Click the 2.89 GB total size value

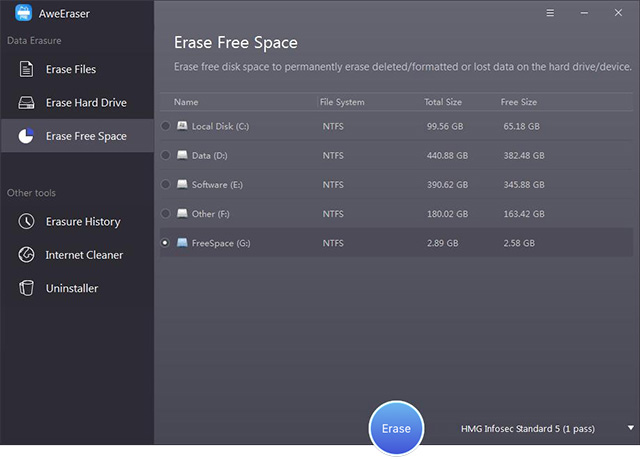[x=442, y=243]
